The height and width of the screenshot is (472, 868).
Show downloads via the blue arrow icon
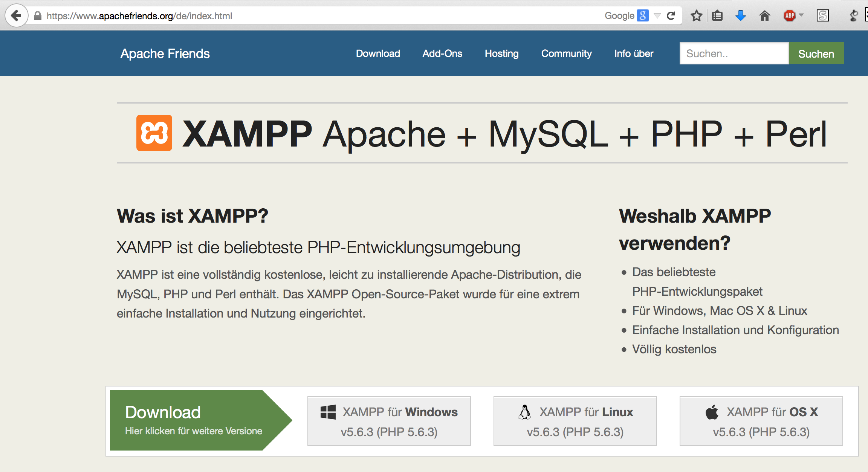click(740, 16)
